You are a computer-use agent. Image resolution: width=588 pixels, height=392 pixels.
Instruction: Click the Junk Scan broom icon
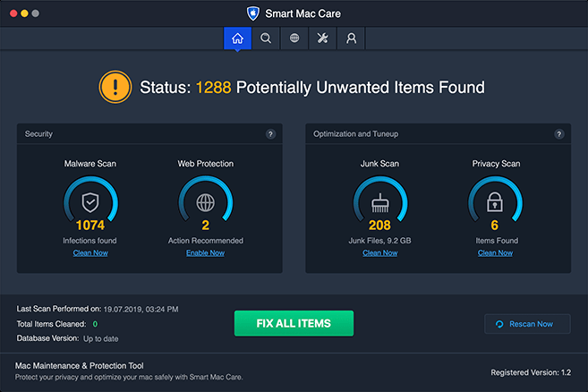[379, 200]
